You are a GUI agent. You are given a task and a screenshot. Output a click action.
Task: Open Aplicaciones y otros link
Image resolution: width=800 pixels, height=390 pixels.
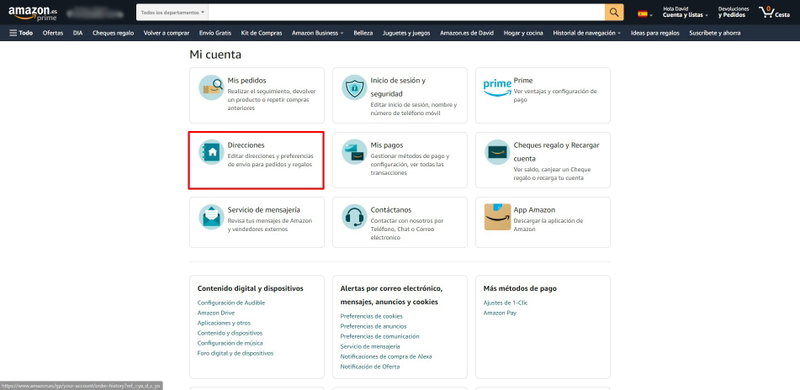coord(223,323)
